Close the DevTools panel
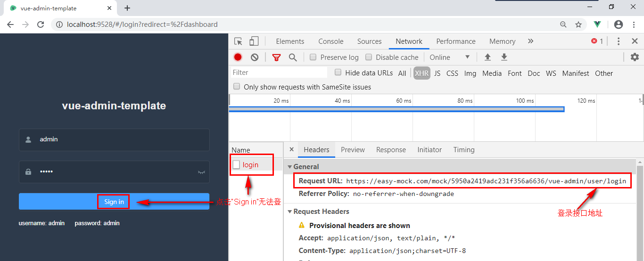This screenshot has width=644, height=261. [635, 41]
